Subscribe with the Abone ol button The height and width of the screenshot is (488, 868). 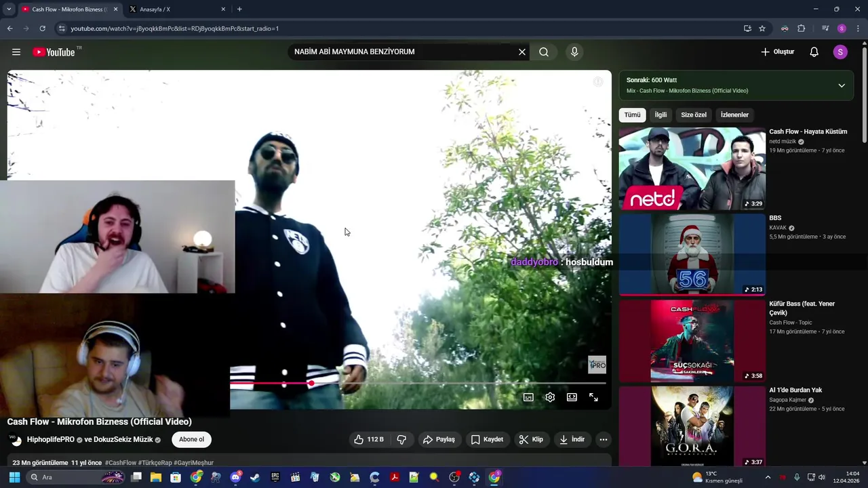pyautogui.click(x=191, y=440)
